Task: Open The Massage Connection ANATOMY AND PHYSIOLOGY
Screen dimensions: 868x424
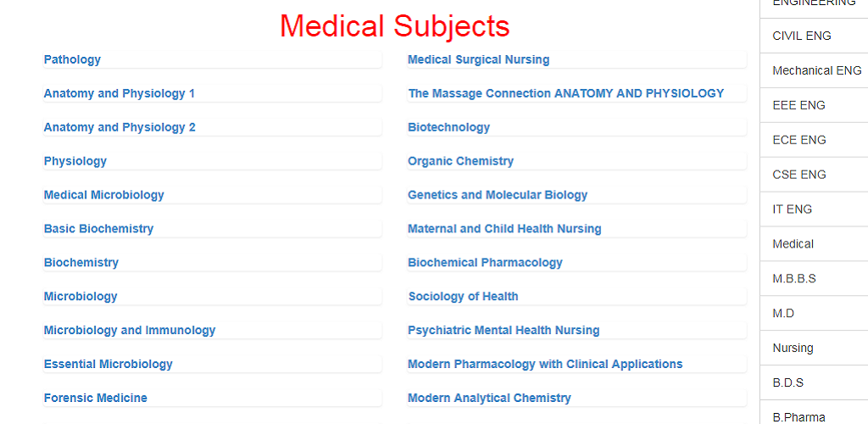Action: (x=566, y=93)
